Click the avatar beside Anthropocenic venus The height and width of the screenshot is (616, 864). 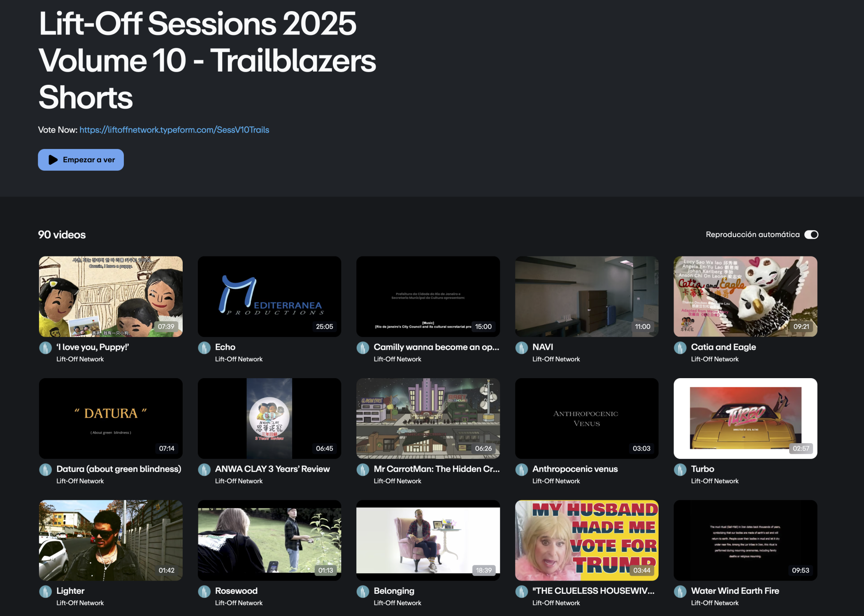[521, 470]
